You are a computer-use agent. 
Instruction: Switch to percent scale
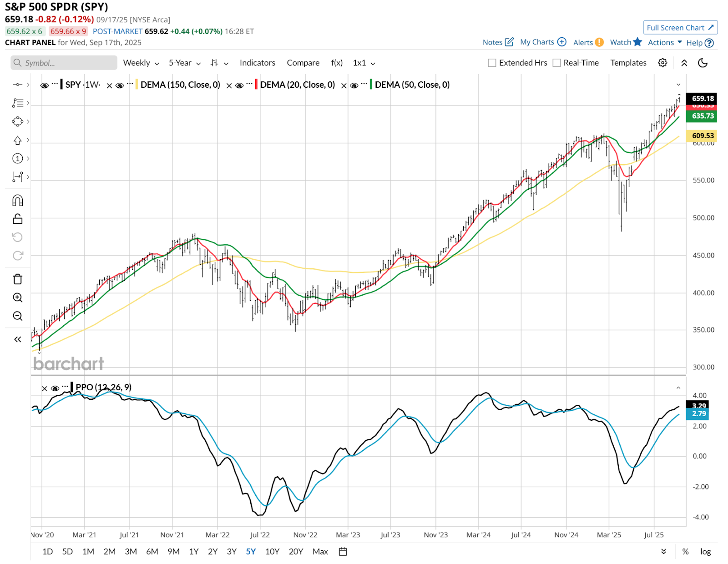[685, 552]
